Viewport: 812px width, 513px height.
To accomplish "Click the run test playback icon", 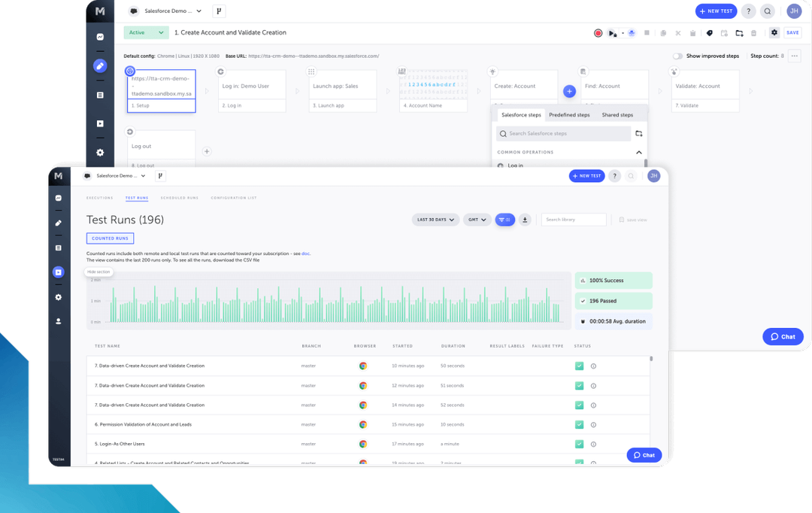I will point(612,33).
